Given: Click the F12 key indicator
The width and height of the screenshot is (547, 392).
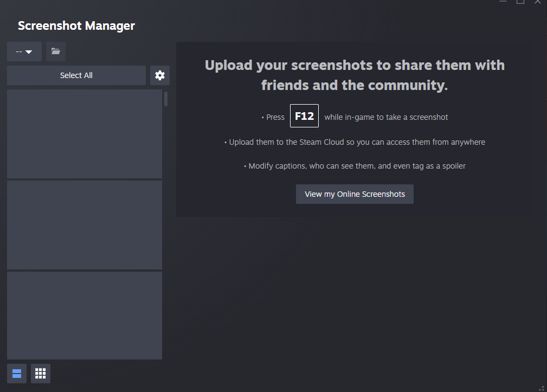Looking at the screenshot, I should click(304, 116).
